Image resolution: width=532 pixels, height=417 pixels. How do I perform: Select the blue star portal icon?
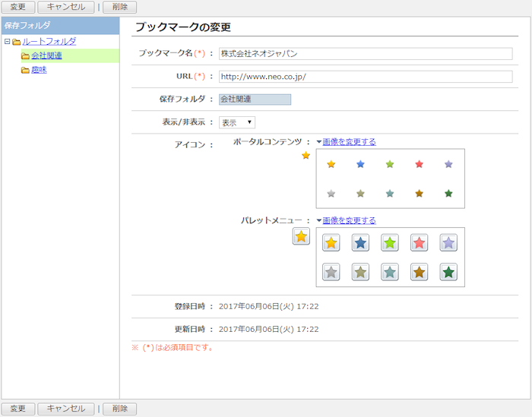pyautogui.click(x=360, y=164)
